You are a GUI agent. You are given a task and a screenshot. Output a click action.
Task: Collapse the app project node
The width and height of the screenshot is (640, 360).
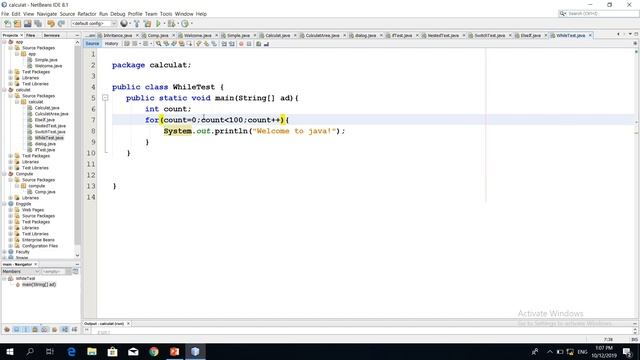(4, 42)
